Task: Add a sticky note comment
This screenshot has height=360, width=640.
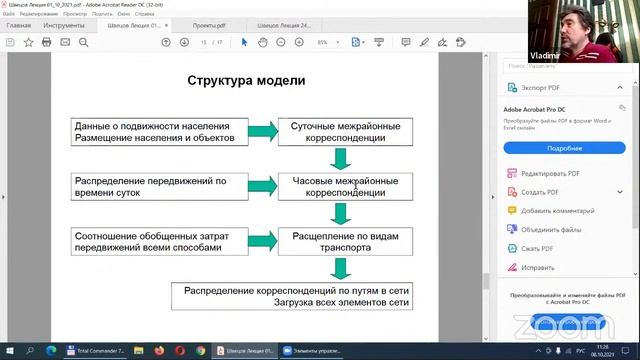Action: 406,42
